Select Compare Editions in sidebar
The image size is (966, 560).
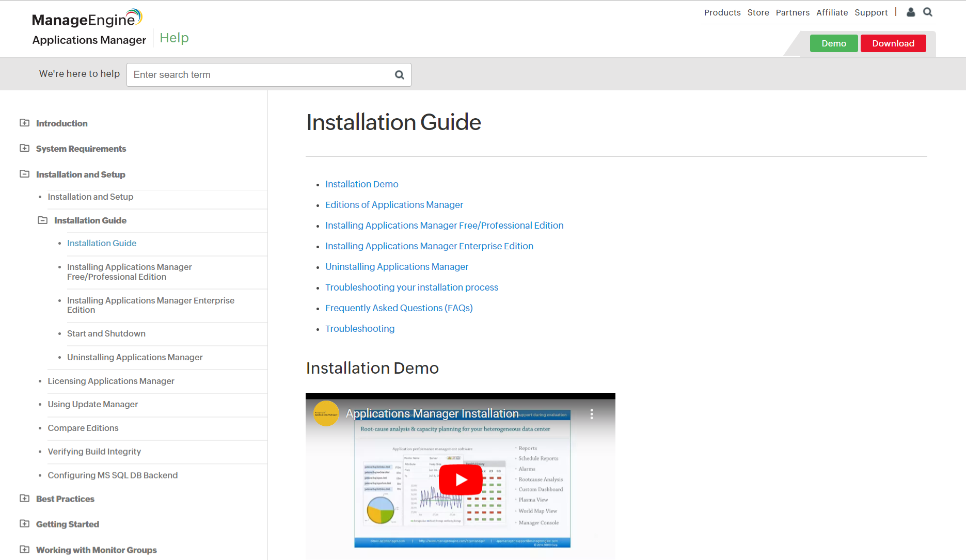coord(83,428)
